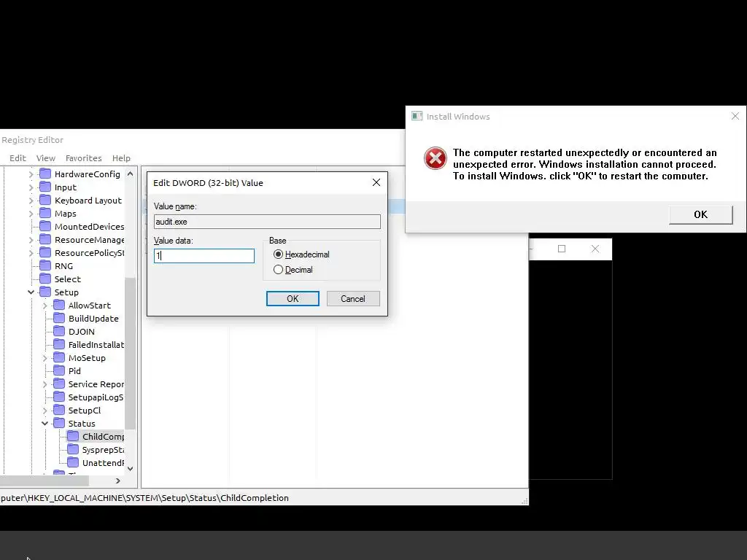Open the Edit menu in Registry Editor
This screenshot has width=747, height=560.
pyautogui.click(x=18, y=158)
